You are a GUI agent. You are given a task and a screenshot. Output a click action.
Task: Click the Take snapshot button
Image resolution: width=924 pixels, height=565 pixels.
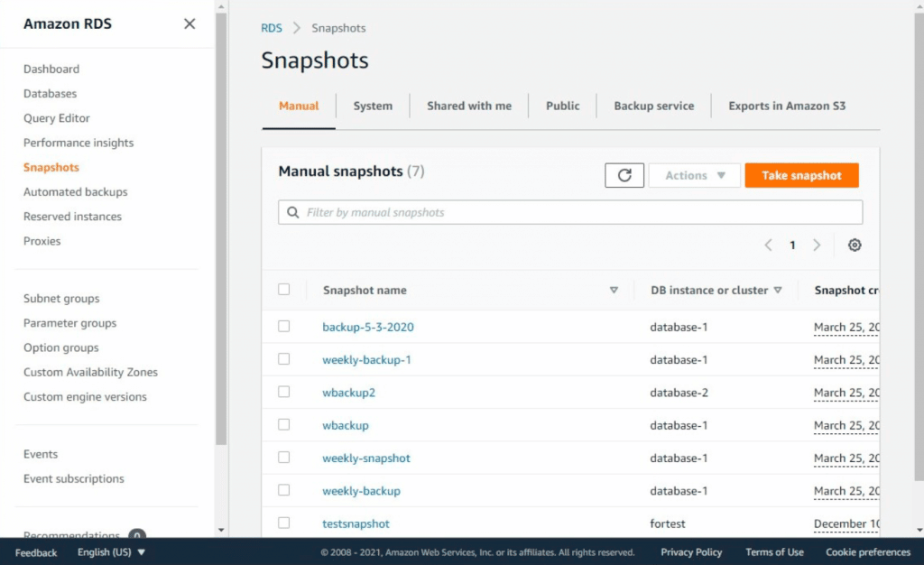[801, 174]
